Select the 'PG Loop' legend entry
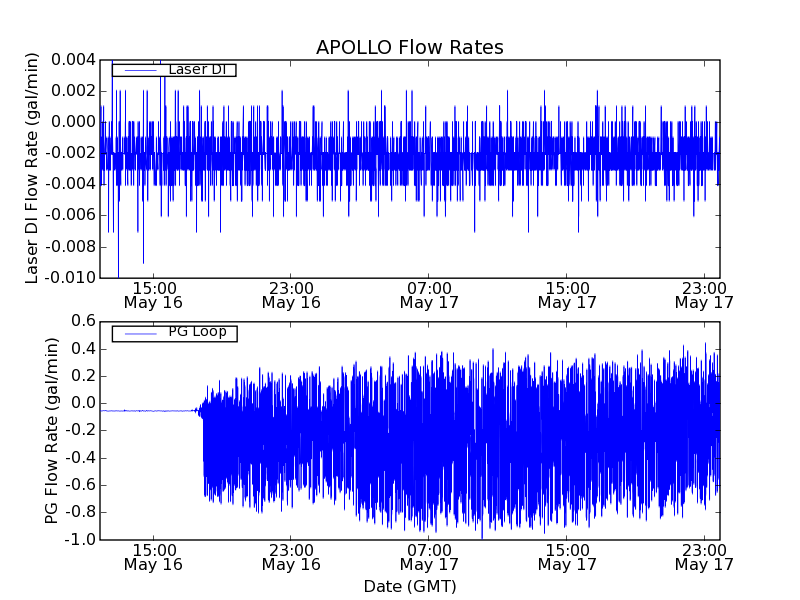 pyautogui.click(x=196, y=332)
